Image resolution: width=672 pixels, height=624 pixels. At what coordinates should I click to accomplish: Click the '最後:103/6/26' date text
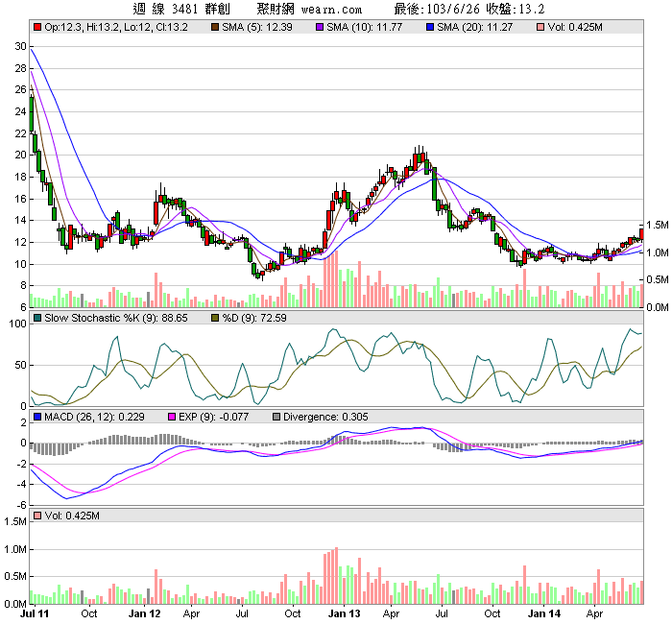tap(437, 9)
